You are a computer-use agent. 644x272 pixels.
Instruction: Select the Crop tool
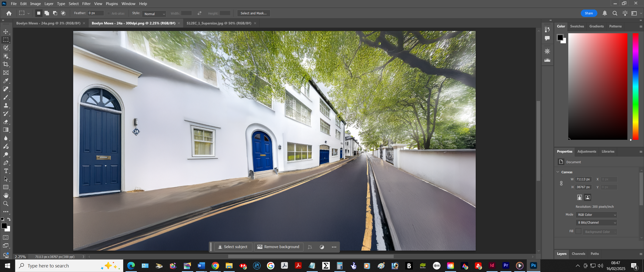tap(6, 64)
